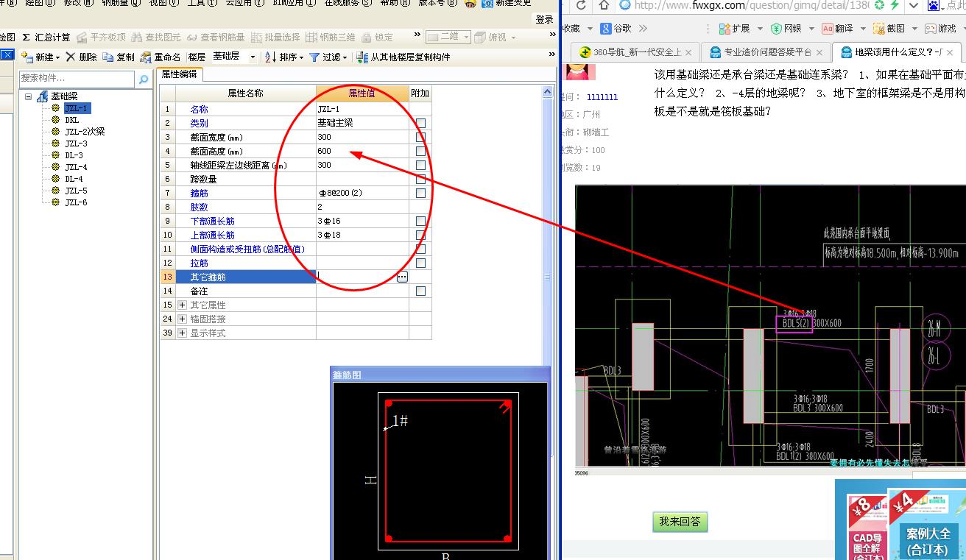Open the 二维 view mode dropdown
966x560 pixels.
click(x=465, y=37)
